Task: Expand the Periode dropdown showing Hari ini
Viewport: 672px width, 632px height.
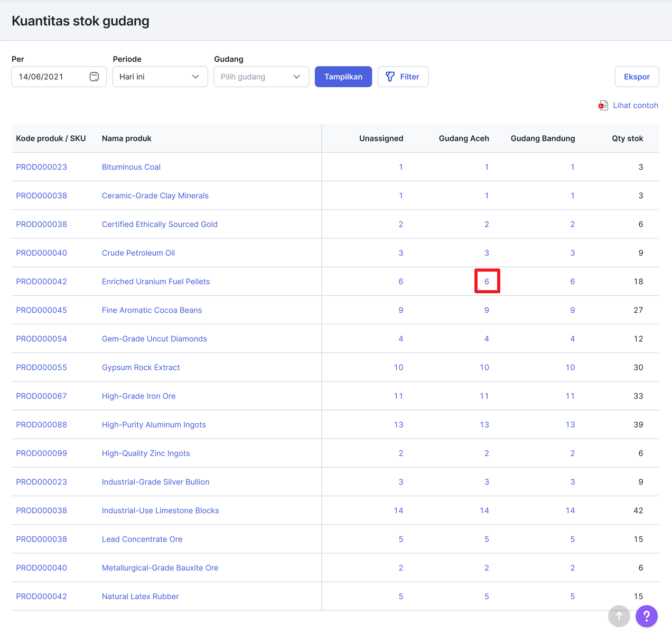Action: click(160, 77)
